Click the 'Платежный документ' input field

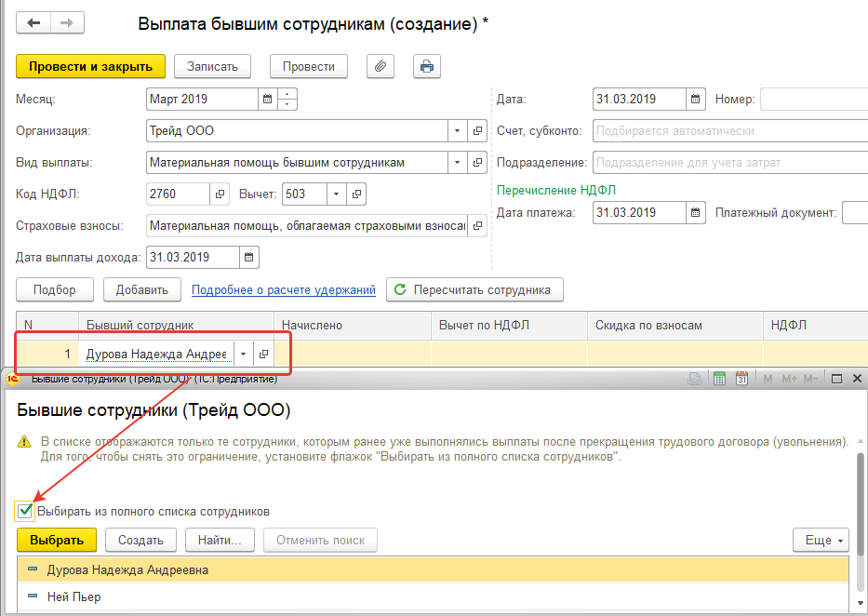(855, 212)
